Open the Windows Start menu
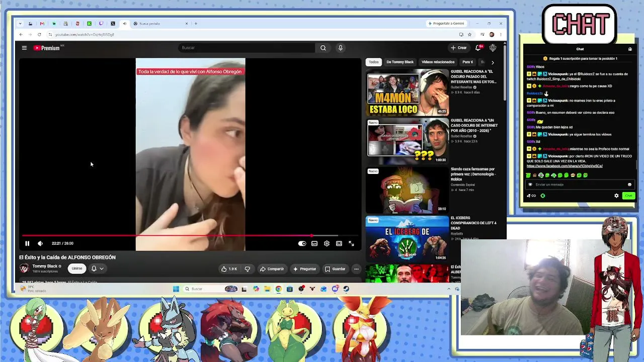Screen dimensions: 644x362 click(x=176, y=289)
